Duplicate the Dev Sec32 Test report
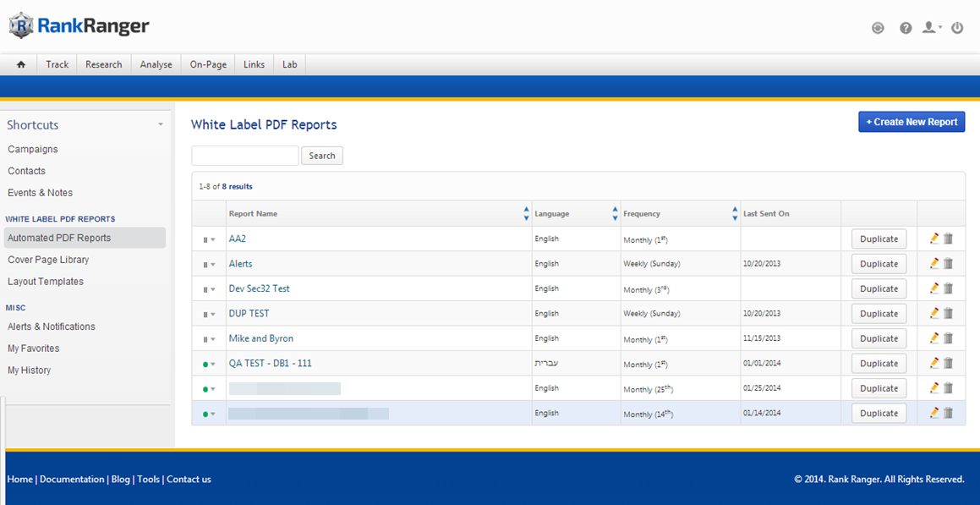 [879, 288]
